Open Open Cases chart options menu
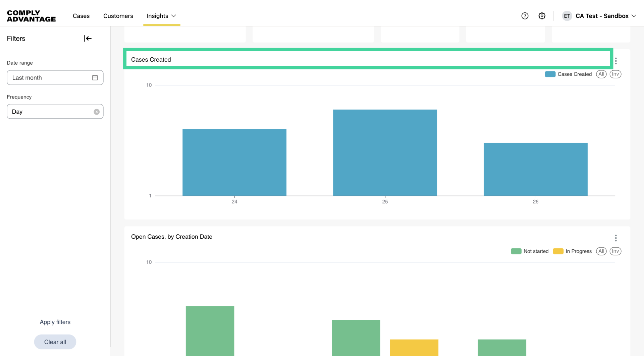Image resolution: width=644 pixels, height=362 pixels. point(616,238)
